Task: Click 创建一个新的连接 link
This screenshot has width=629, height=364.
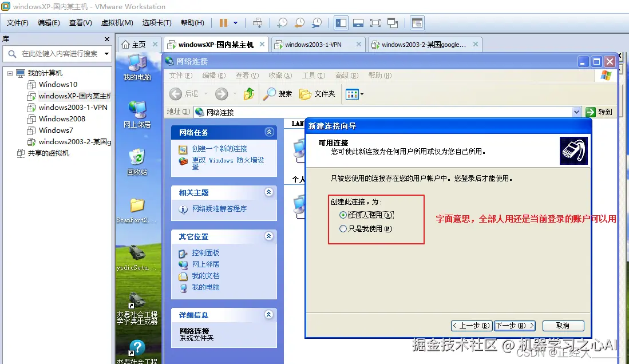Action: (x=219, y=149)
